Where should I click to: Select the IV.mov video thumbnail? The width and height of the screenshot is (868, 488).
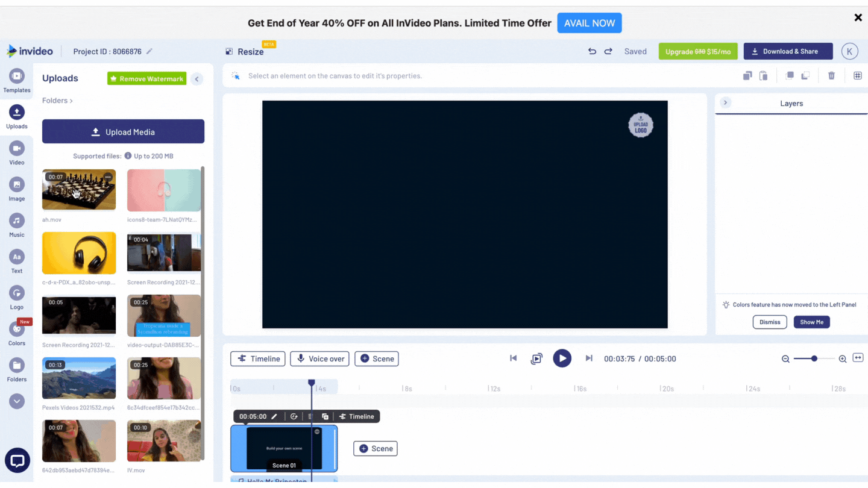point(164,441)
